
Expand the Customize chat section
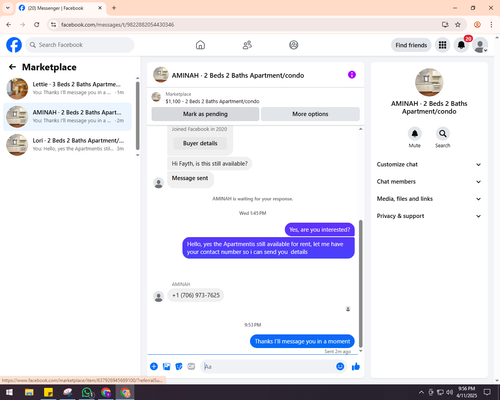click(x=429, y=164)
